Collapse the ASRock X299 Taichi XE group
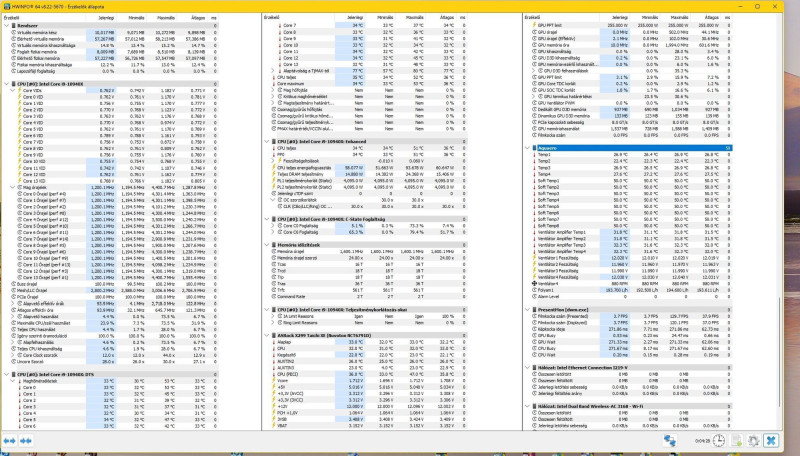Screen dimensions: 800x456 267,336
